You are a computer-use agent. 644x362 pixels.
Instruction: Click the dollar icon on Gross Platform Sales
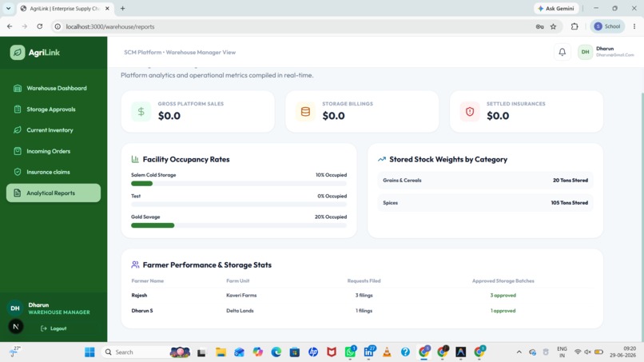[x=141, y=111]
